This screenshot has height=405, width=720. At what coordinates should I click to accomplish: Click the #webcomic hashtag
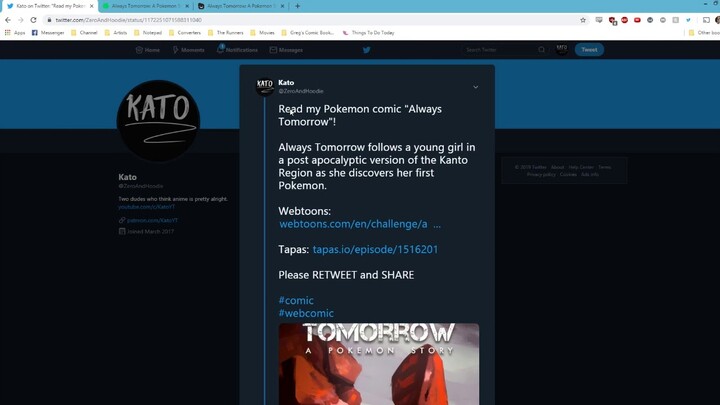pyautogui.click(x=306, y=313)
